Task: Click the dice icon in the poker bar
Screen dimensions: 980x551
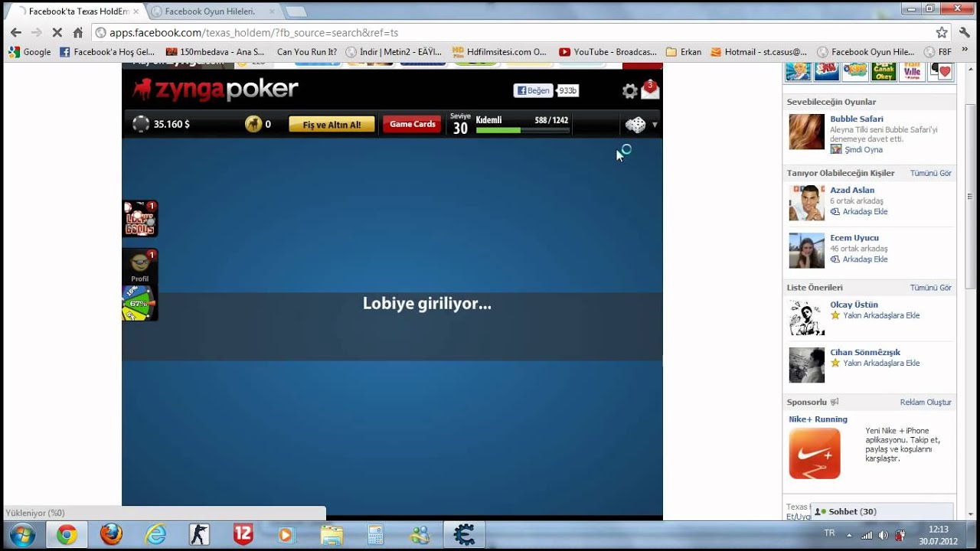Action: [x=635, y=125]
